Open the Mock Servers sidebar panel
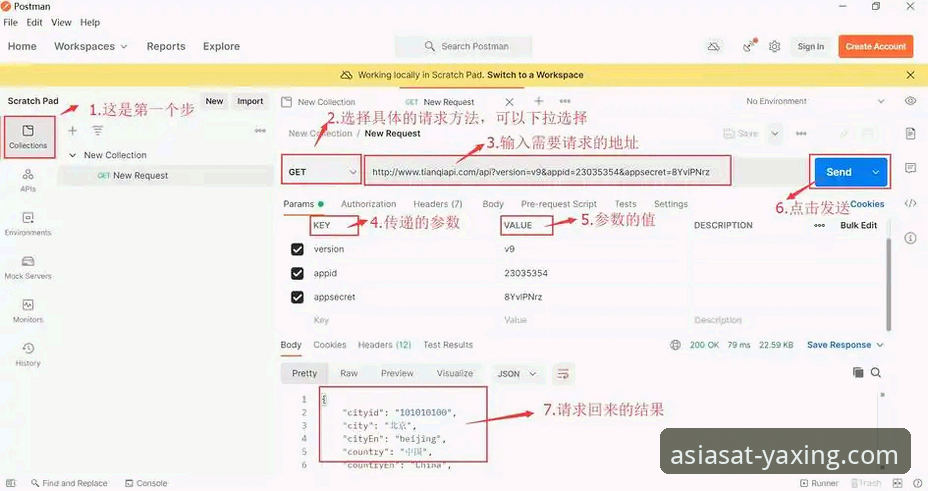This screenshot has height=491, width=928. [x=28, y=267]
